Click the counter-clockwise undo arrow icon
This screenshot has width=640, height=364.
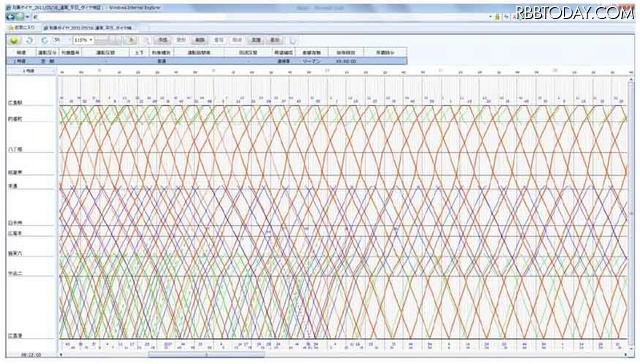pos(29,40)
